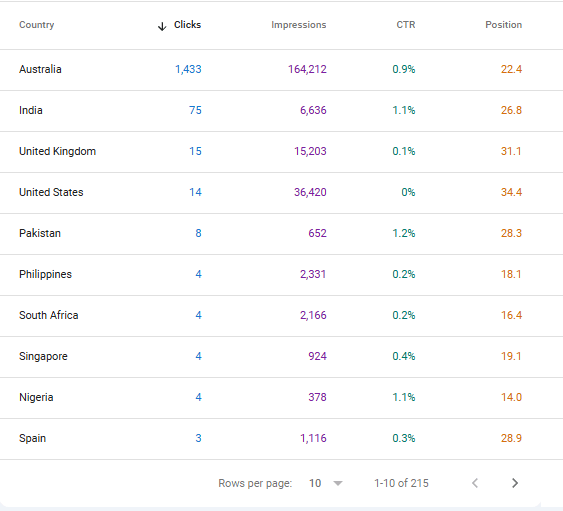Image resolution: width=563 pixels, height=511 pixels.
Task: Click Pakistan's 8 clicks value
Action: [199, 233]
